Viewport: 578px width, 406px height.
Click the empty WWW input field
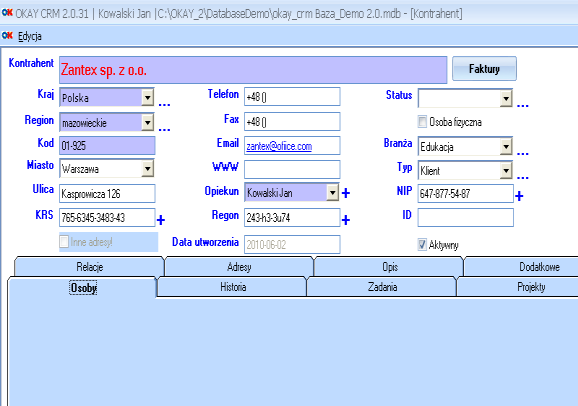pos(292,169)
